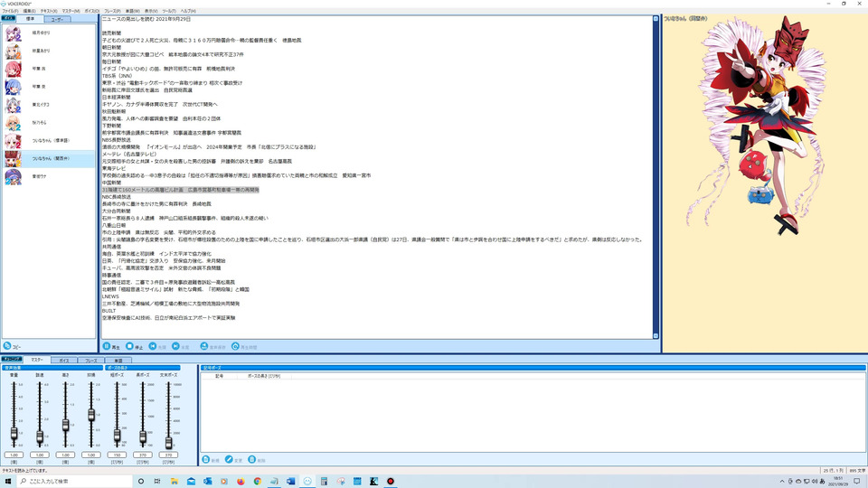Click the 音量 volume slider handle
This screenshot has height=488, width=868.
(x=14, y=435)
